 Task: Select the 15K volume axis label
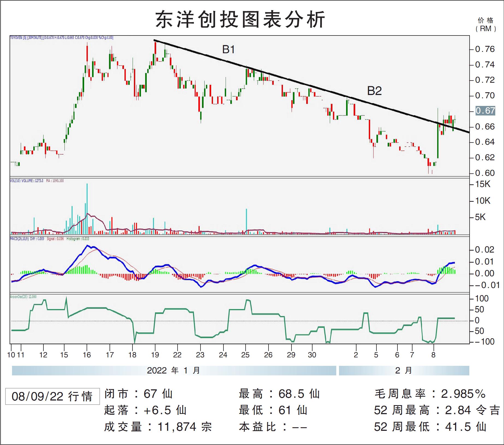(483, 184)
